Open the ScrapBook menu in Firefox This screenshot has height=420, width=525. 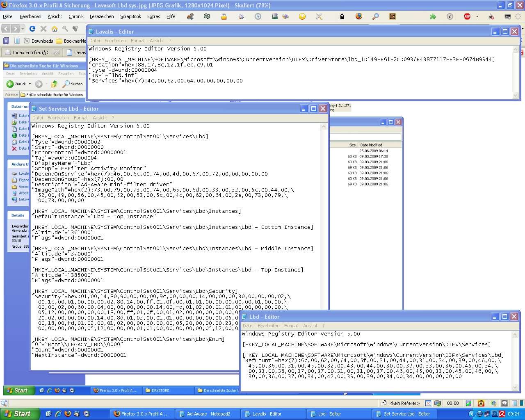(x=130, y=16)
